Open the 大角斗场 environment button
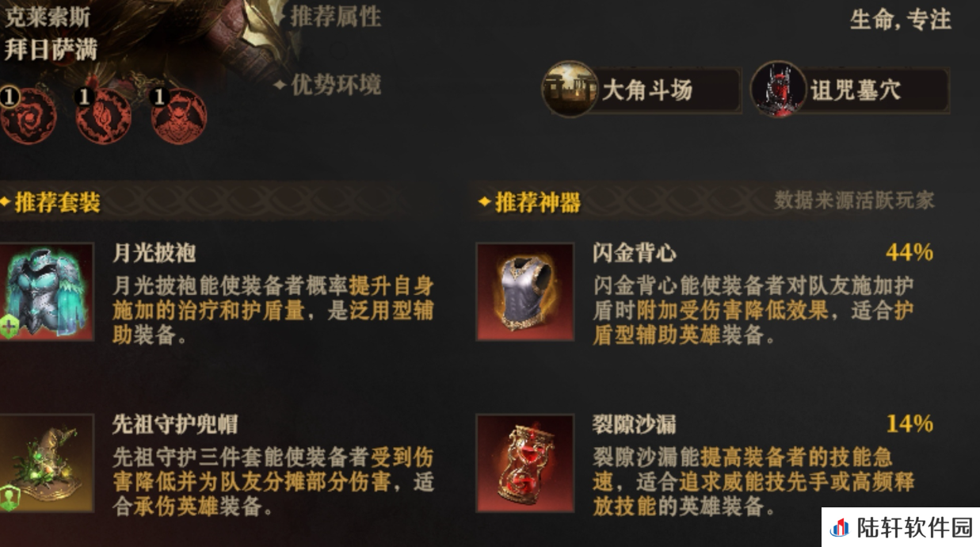The height and width of the screenshot is (547, 980). [x=642, y=90]
